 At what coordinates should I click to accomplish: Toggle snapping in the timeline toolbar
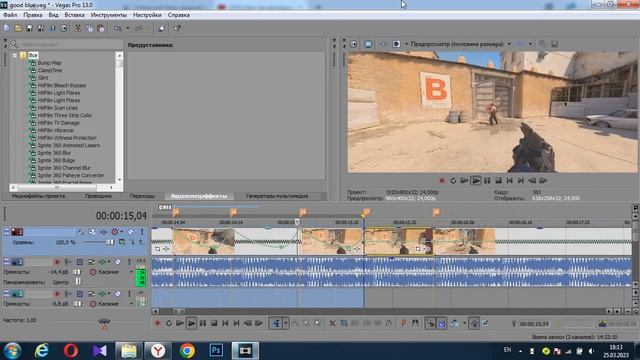click(430, 323)
